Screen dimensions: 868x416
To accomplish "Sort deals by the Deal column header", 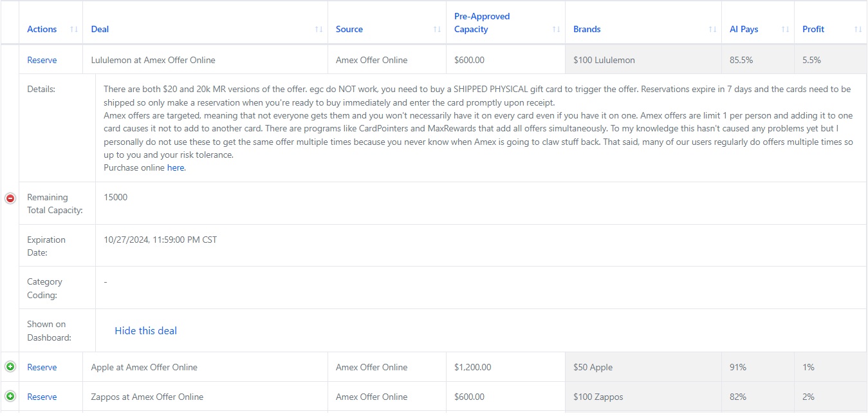I will click(x=100, y=30).
